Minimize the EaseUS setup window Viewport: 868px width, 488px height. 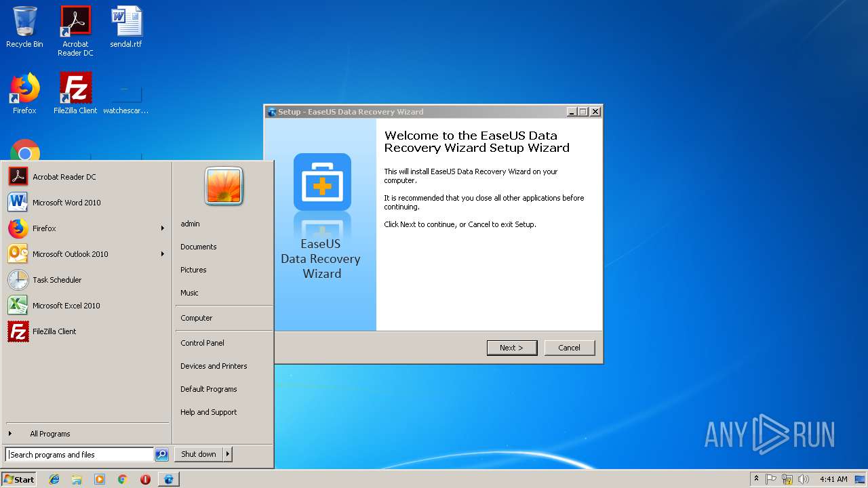coord(572,112)
